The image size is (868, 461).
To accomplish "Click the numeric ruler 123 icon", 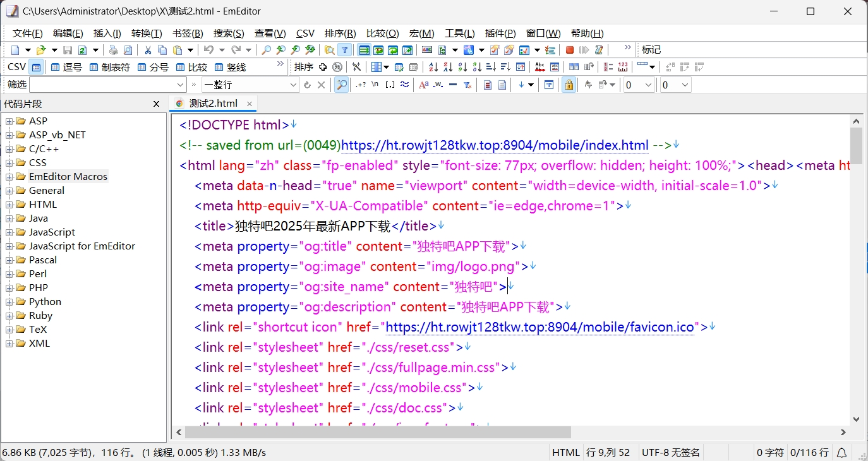I will (623, 67).
